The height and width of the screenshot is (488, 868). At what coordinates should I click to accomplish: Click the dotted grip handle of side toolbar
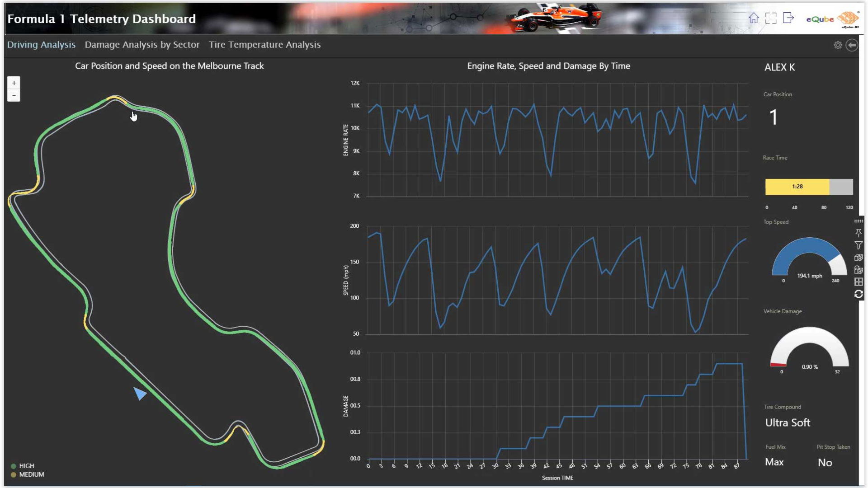859,221
